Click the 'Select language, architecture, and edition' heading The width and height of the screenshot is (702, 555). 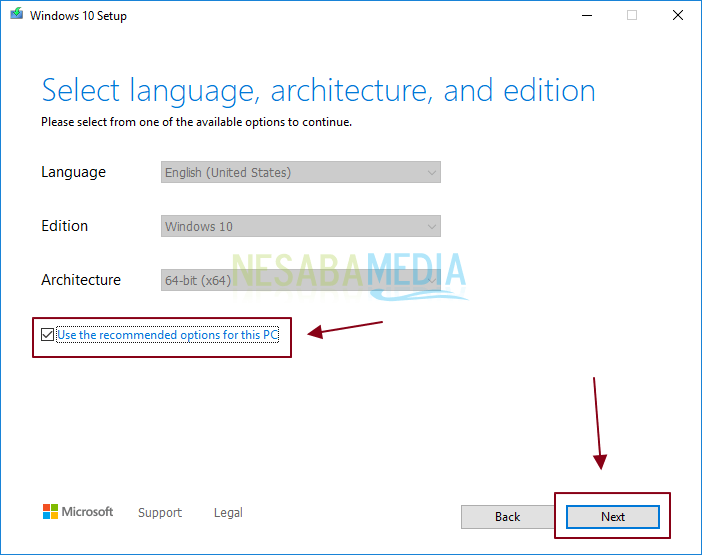point(318,91)
